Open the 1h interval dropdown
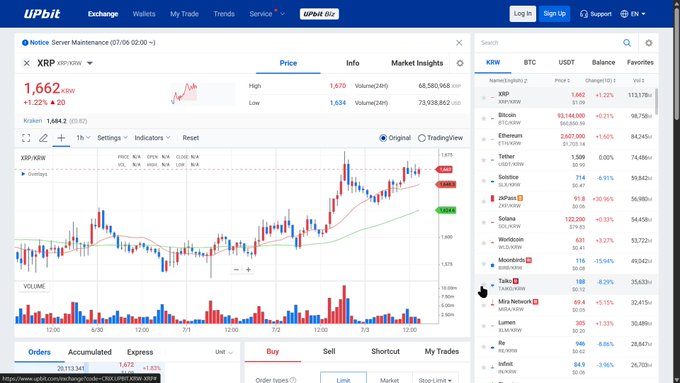 pyautogui.click(x=83, y=138)
